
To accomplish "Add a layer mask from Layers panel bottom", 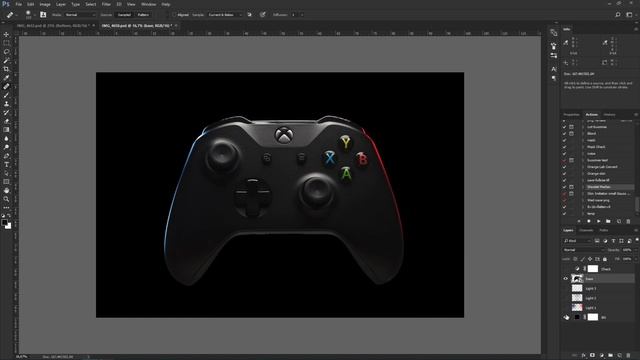I will 592,356.
